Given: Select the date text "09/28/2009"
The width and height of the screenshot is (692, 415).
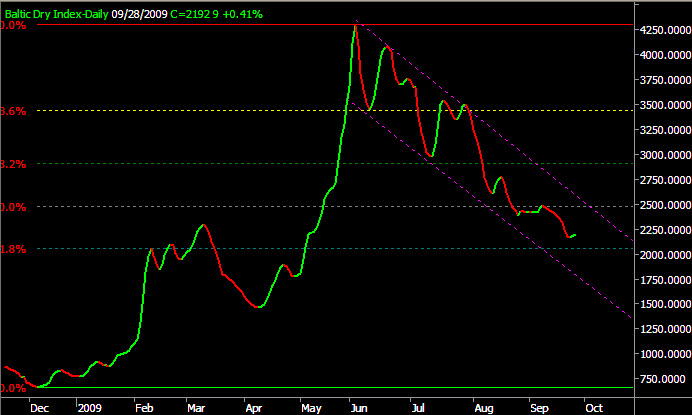Looking at the screenshot, I should click(x=139, y=14).
